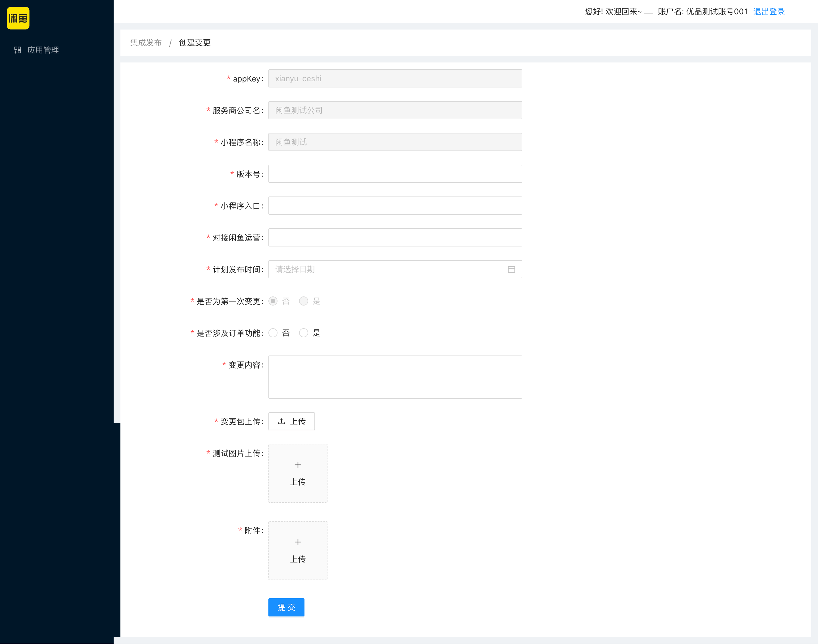Screen dimensions: 818x644
Task: Select 是 for 是否为第一次变更
Action: [304, 301]
